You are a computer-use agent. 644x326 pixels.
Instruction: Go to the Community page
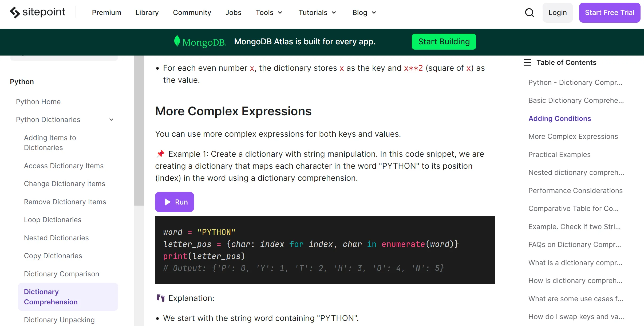192,13
